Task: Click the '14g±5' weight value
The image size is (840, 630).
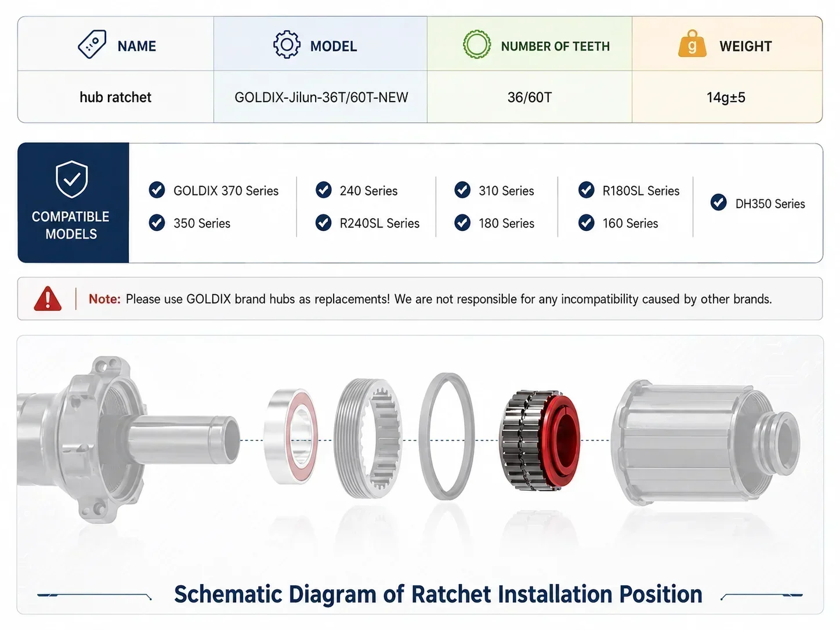Action: click(726, 97)
